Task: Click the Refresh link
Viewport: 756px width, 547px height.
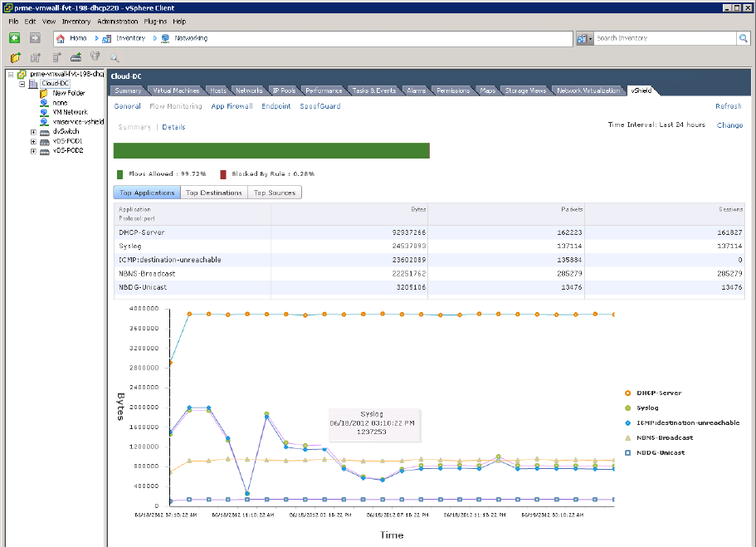Action: coord(728,106)
